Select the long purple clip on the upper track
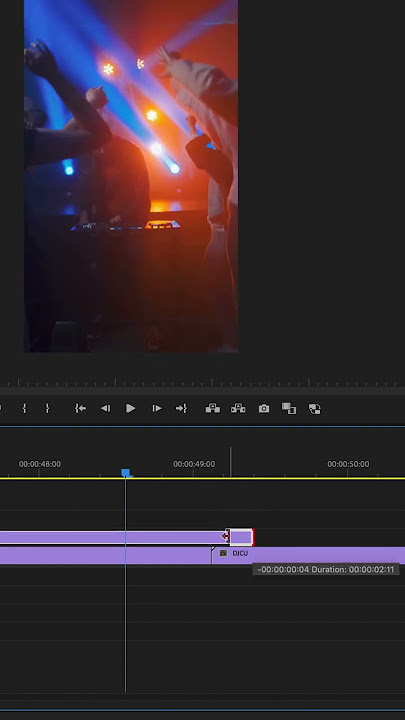 tap(113, 537)
